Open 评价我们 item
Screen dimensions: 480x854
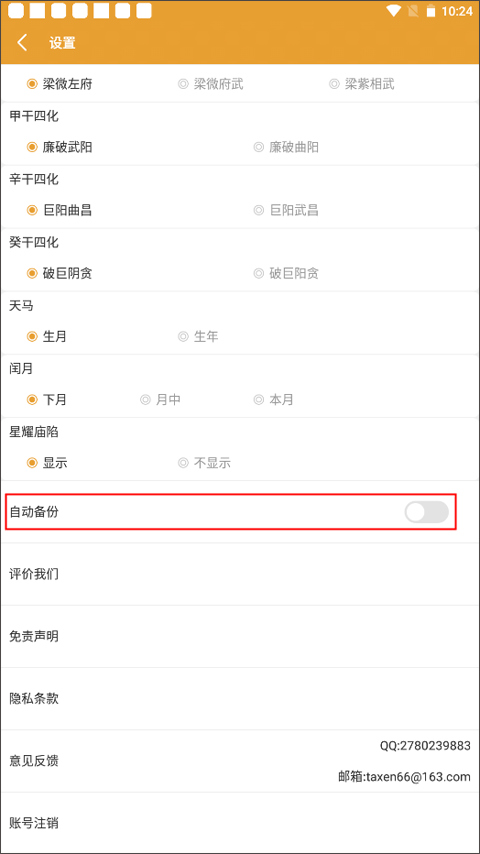pos(240,574)
